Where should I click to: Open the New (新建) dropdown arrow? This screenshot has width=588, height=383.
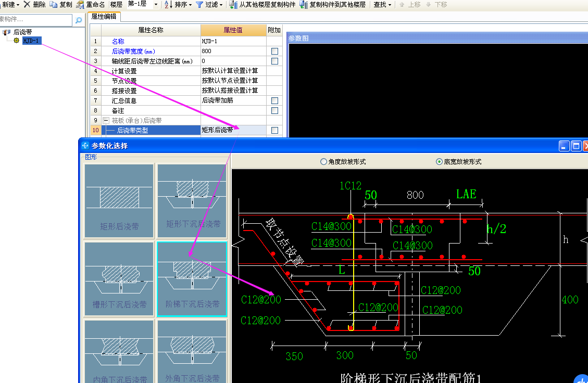coord(18,5)
